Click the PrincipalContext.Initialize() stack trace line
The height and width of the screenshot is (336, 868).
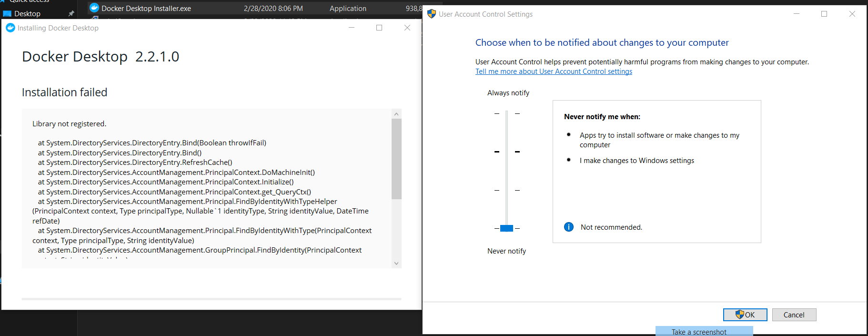coord(166,182)
